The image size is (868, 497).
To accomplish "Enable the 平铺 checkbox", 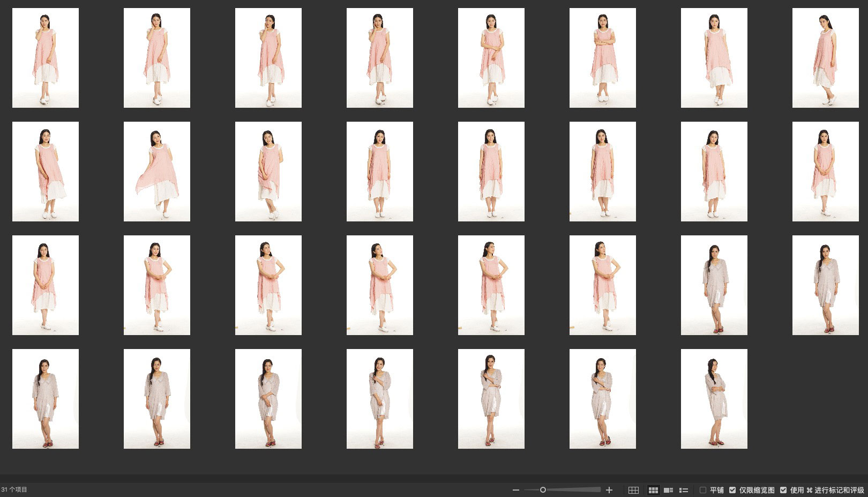I will point(703,490).
